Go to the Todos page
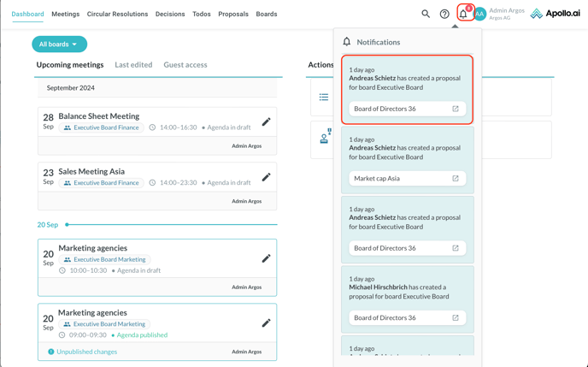The image size is (588, 367). (202, 15)
